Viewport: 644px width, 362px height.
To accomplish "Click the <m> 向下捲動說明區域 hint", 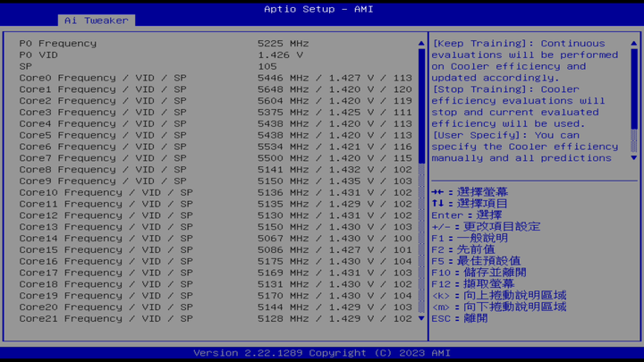I will tap(499, 307).
